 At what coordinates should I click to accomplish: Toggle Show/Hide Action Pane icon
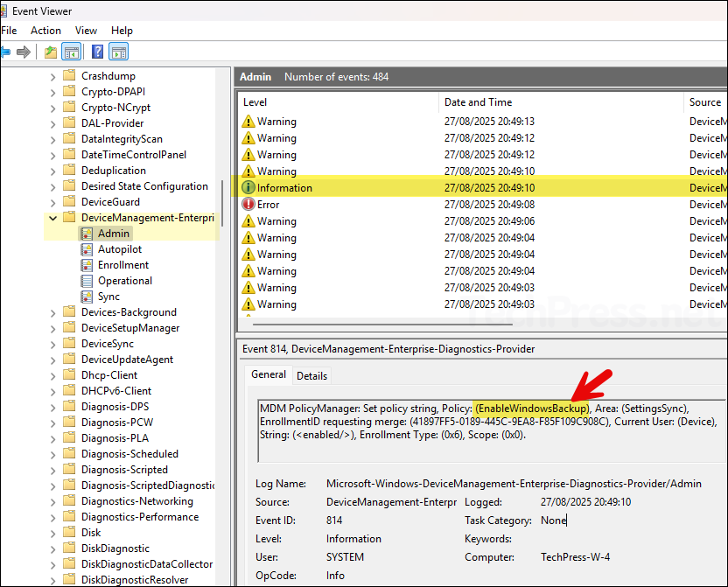click(x=119, y=52)
